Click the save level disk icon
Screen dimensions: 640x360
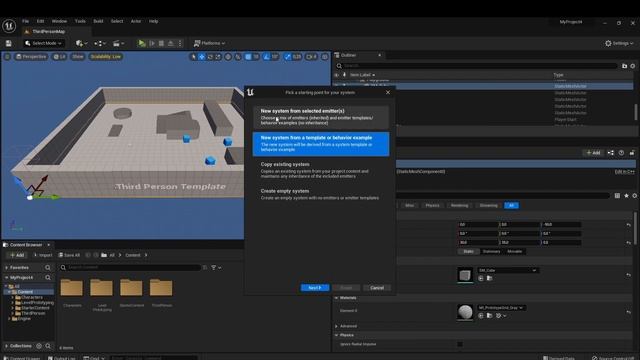point(8,43)
